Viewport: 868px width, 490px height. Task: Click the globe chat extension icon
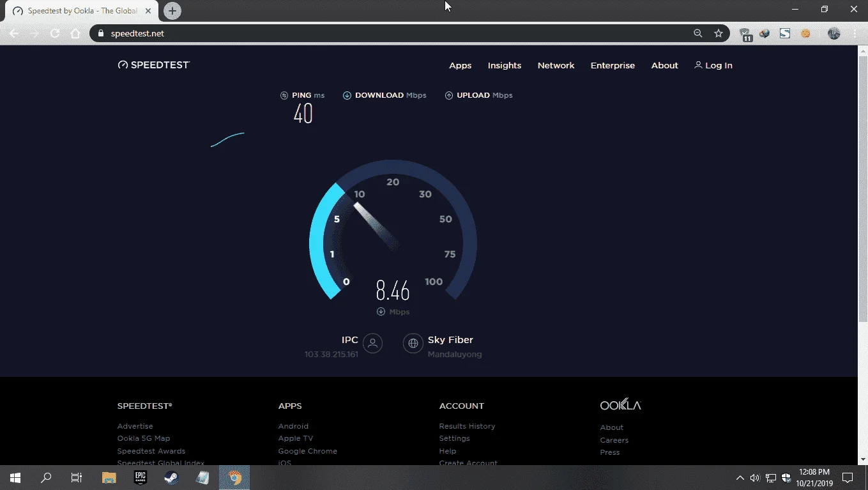coord(765,33)
